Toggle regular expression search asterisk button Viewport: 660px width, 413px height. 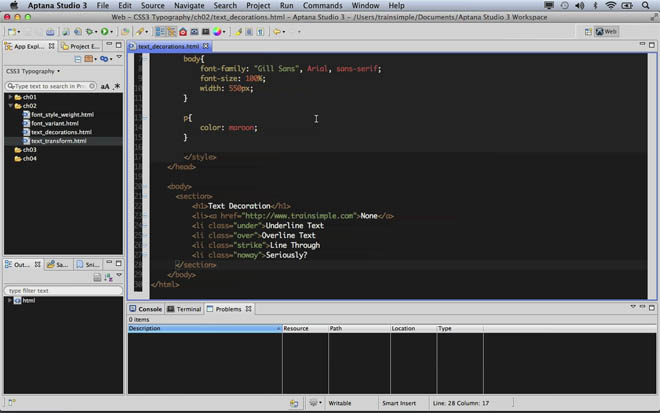point(117,86)
